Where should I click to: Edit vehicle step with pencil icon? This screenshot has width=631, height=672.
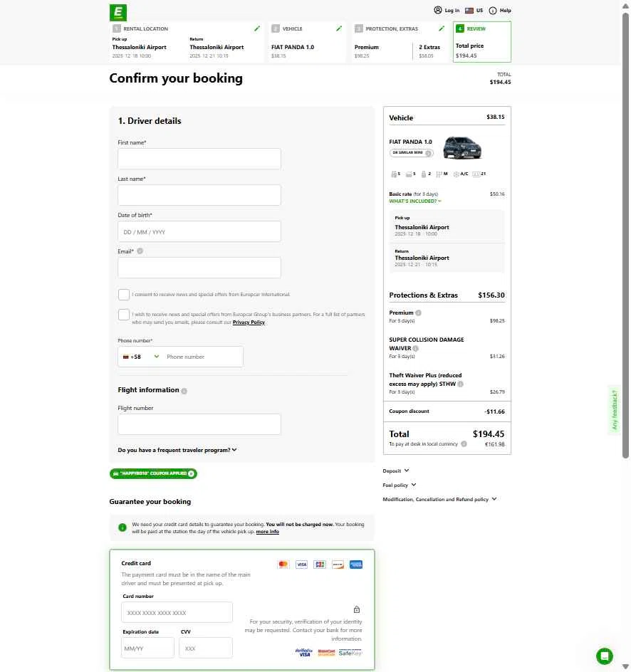pos(339,28)
